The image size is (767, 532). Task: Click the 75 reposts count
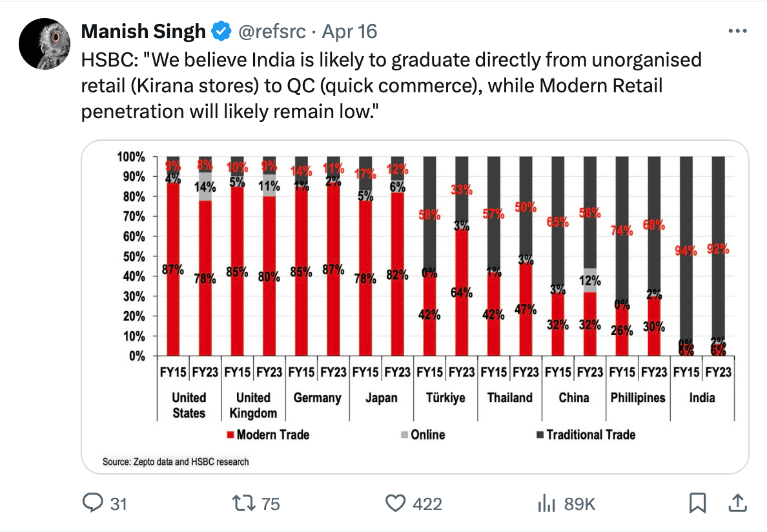pyautogui.click(x=271, y=504)
